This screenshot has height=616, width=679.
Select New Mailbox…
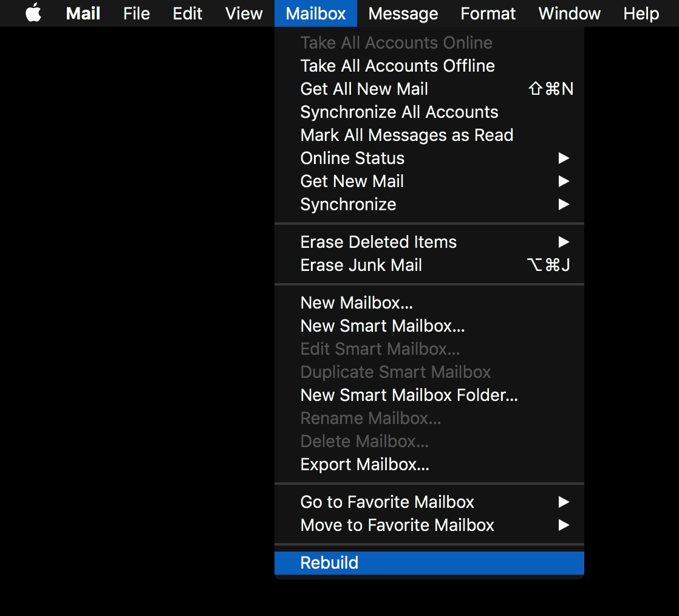click(429, 303)
